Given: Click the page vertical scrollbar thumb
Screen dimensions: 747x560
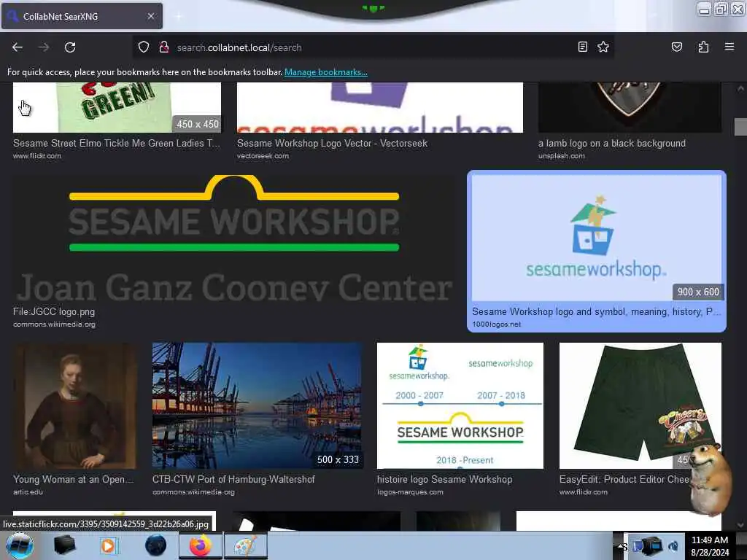Looking at the screenshot, I should click(x=740, y=127).
